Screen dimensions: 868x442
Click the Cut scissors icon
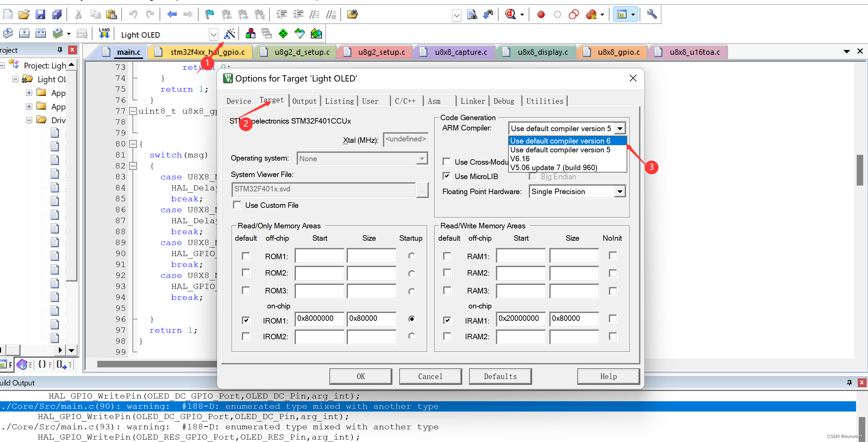click(78, 14)
